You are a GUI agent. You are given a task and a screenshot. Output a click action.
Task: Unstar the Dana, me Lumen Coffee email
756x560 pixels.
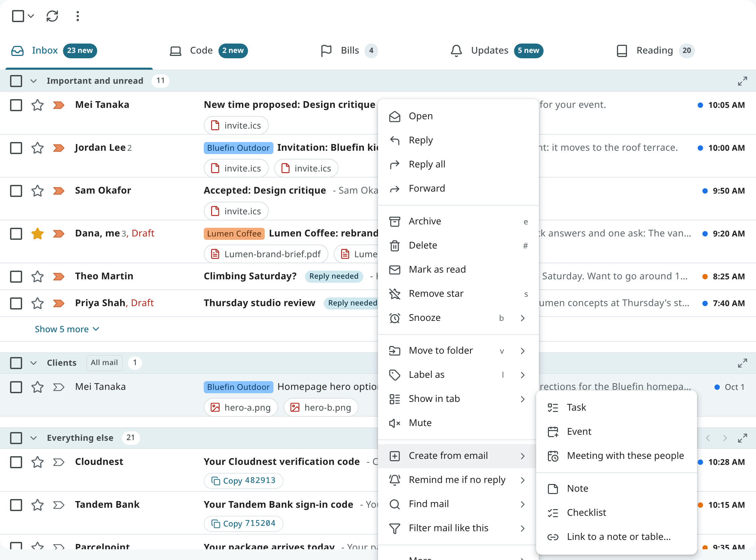click(37, 233)
